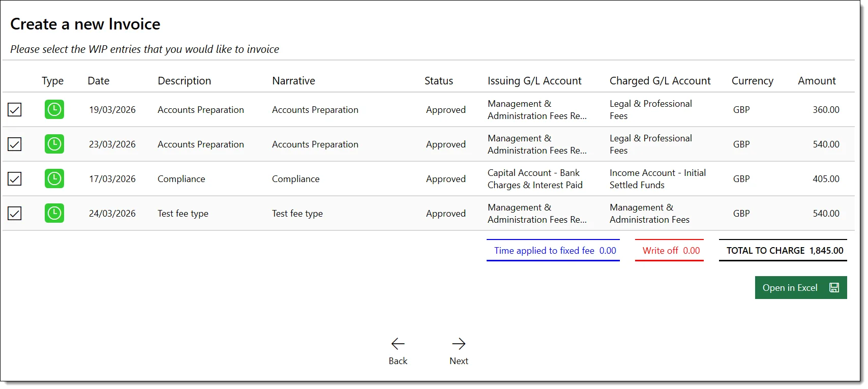Viewport: 868px width, 389px height.
Task: Click the Description column header
Action: click(184, 81)
